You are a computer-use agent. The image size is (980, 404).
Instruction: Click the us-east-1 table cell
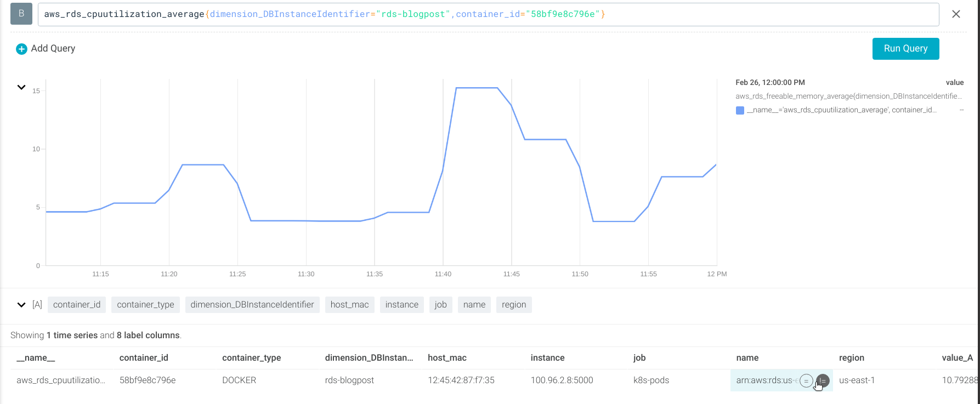click(857, 380)
